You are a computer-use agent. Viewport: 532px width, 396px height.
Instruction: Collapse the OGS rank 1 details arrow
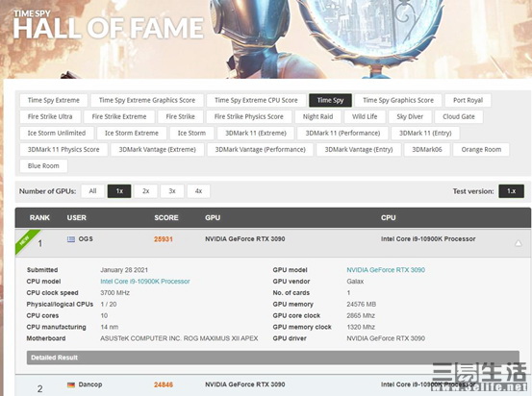pyautogui.click(x=519, y=243)
